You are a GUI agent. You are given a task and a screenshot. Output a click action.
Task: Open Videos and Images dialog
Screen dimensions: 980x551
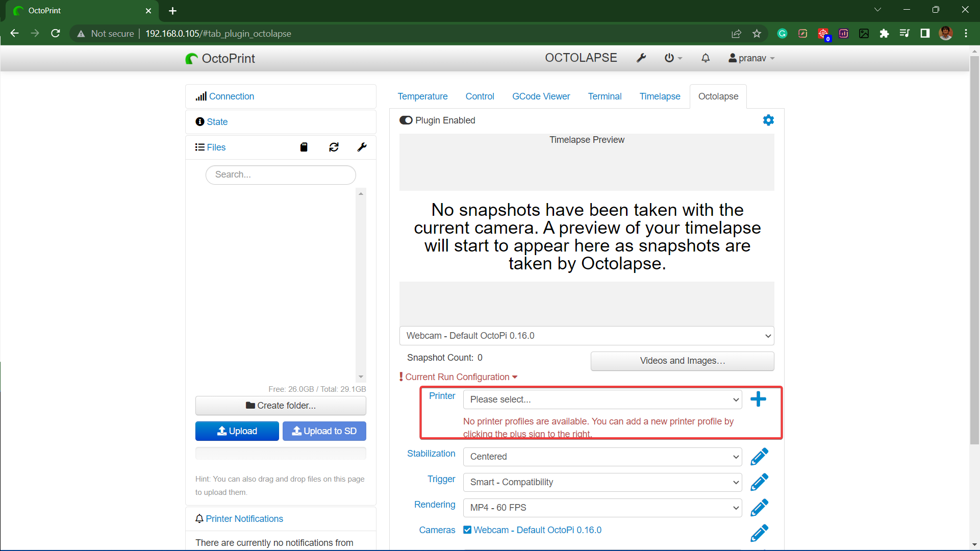tap(682, 361)
